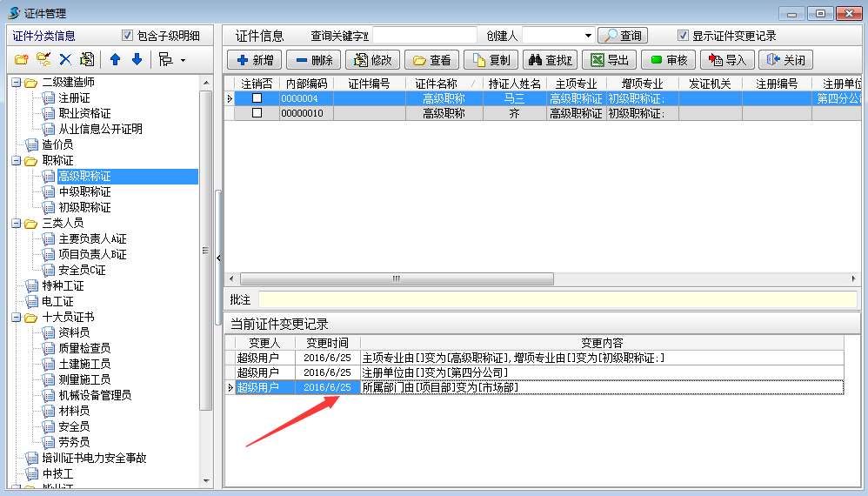Viewport: 868px width, 496px height.
Task: Open the 创建人 dropdown list
Action: pyautogui.click(x=588, y=36)
